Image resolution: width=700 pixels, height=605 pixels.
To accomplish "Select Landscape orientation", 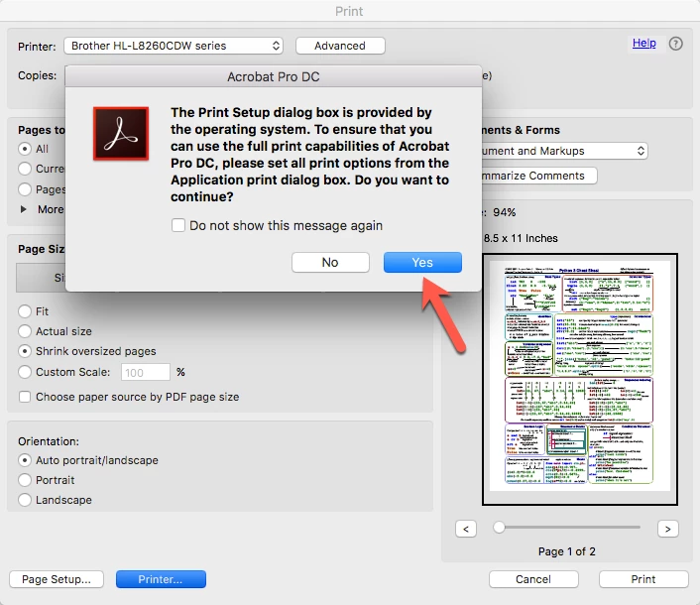I will [x=25, y=500].
